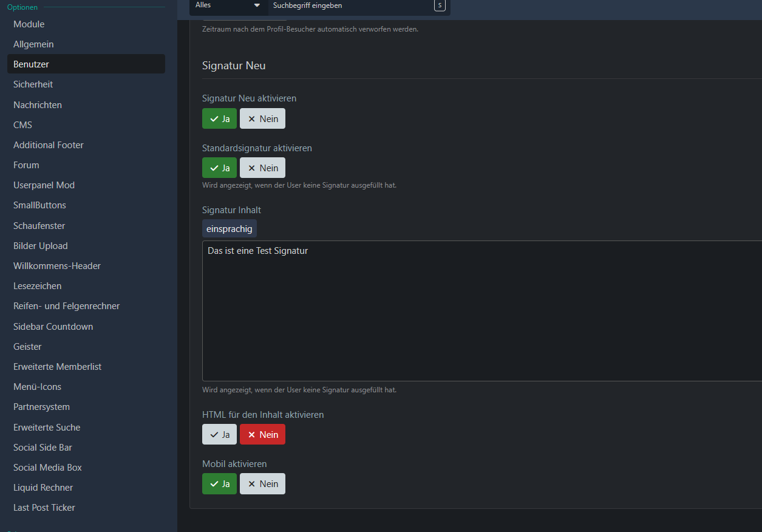Open Reifen- und Felgenrechner options
The height and width of the screenshot is (532, 762).
(67, 306)
